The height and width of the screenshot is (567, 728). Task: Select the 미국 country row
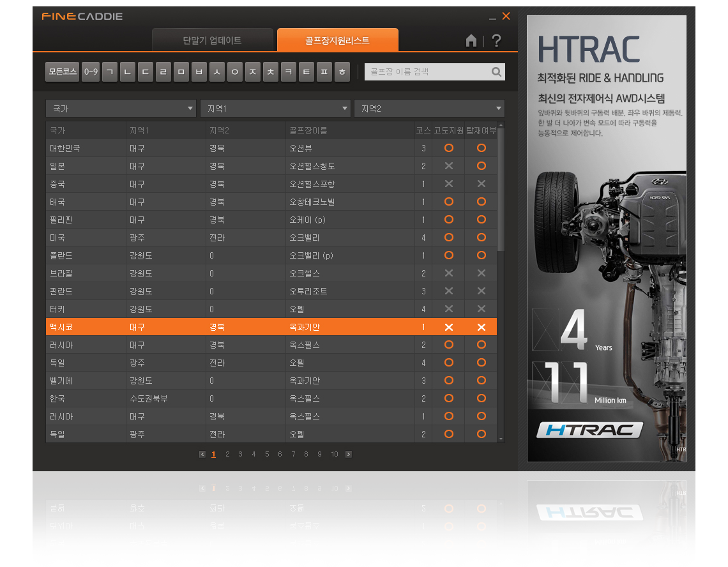tap(271, 238)
